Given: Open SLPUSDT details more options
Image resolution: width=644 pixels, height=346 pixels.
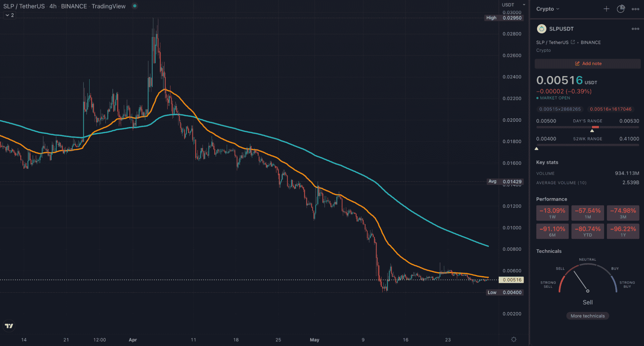Looking at the screenshot, I should coord(635,29).
